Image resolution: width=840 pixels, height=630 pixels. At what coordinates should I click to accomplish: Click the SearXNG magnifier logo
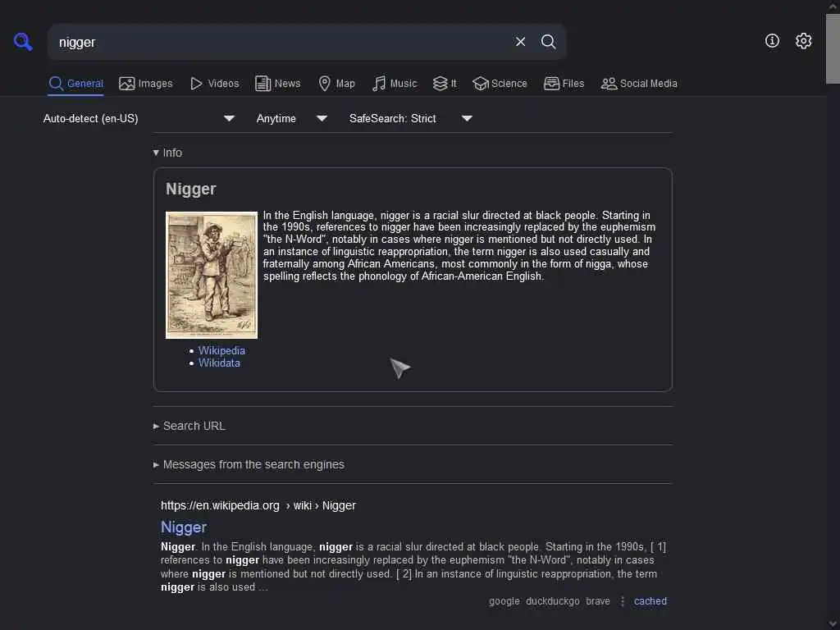(23, 41)
